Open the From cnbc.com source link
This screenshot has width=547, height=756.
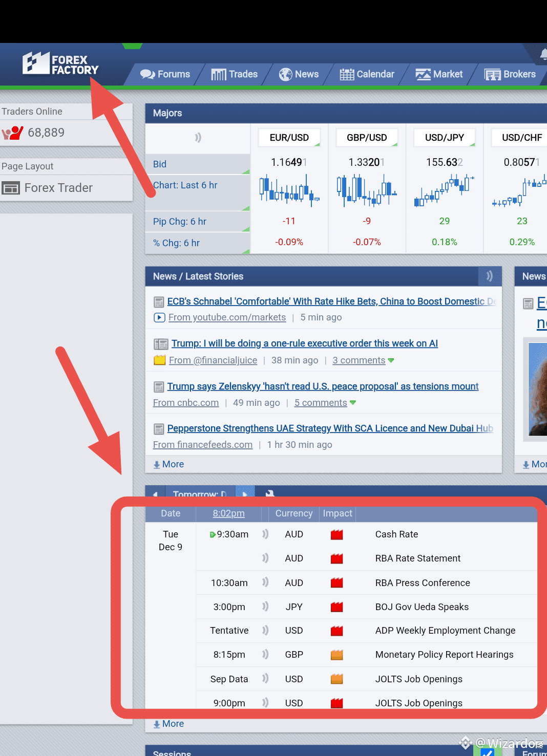click(x=186, y=403)
